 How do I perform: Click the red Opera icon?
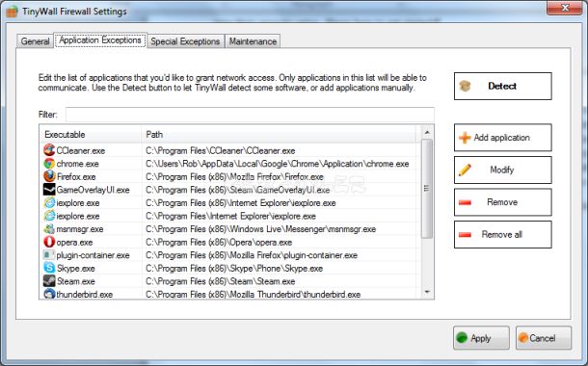pyautogui.click(x=49, y=242)
